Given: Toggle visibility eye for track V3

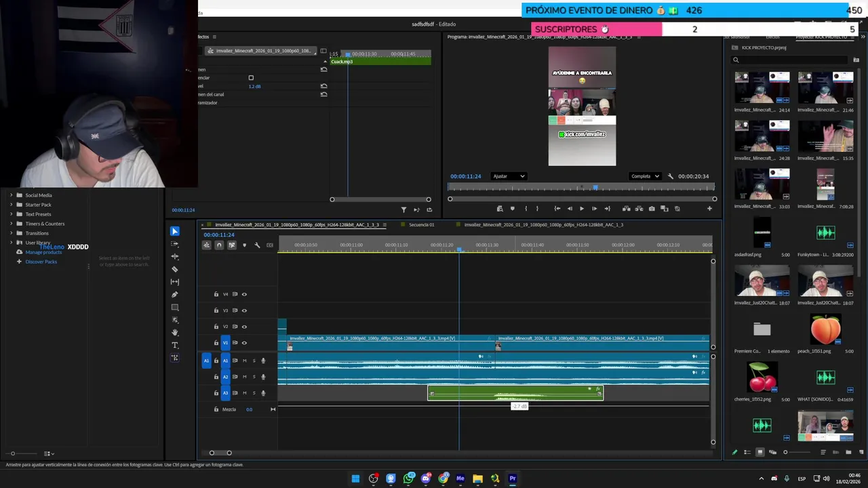Looking at the screenshot, I should pos(244,310).
